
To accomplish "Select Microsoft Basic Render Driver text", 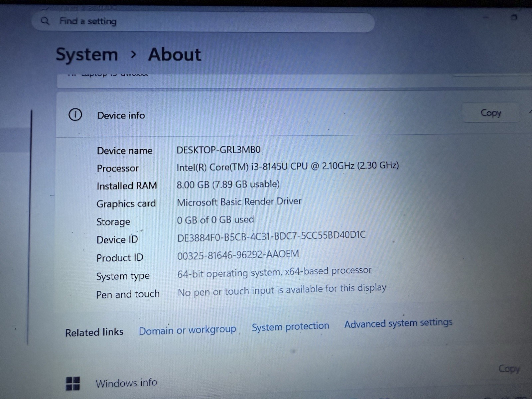I will click(x=239, y=201).
